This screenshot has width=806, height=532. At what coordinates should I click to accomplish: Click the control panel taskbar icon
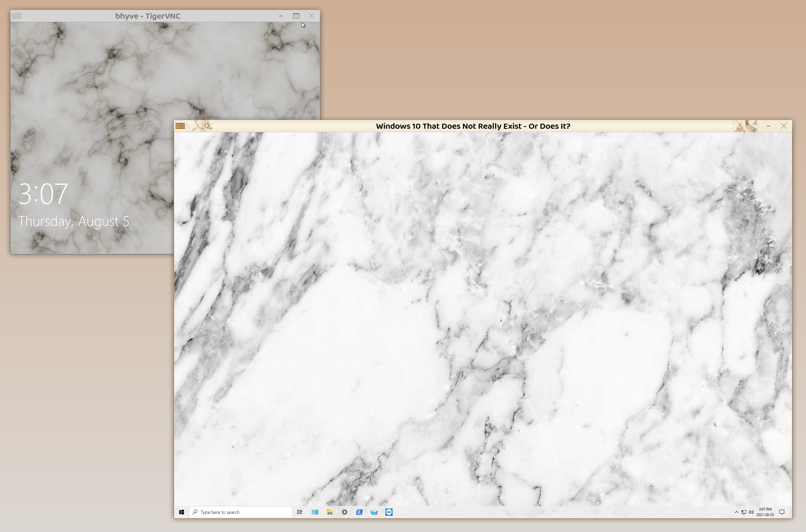315,512
